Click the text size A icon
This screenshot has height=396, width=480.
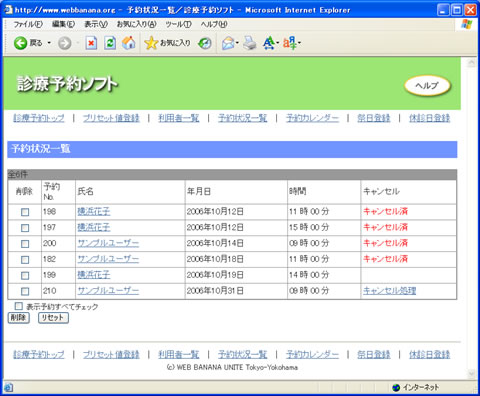(x=269, y=43)
